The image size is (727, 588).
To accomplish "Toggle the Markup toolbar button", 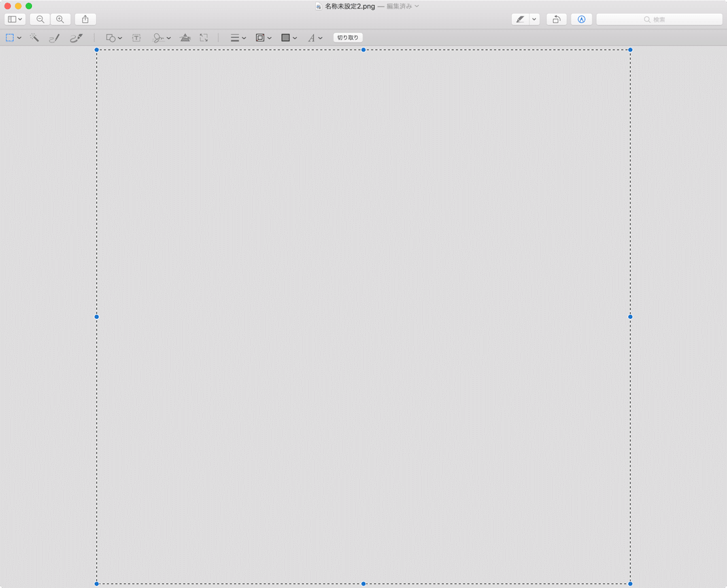I will pyautogui.click(x=581, y=19).
